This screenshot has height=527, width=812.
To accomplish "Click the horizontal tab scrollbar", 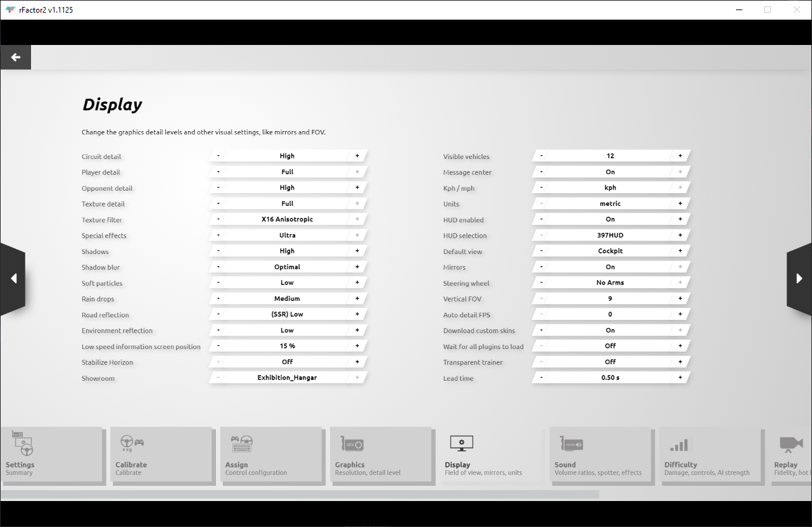I will [x=300, y=494].
